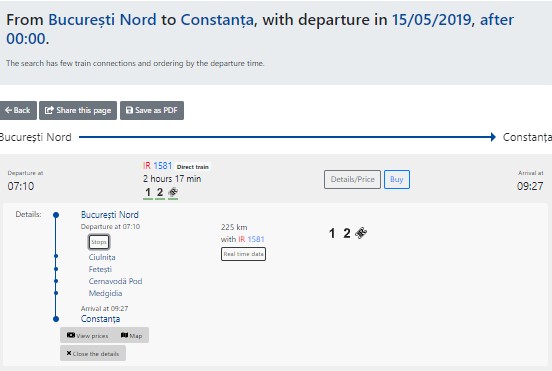
Task: Show Real time data for IR 1581
Action: (x=243, y=254)
